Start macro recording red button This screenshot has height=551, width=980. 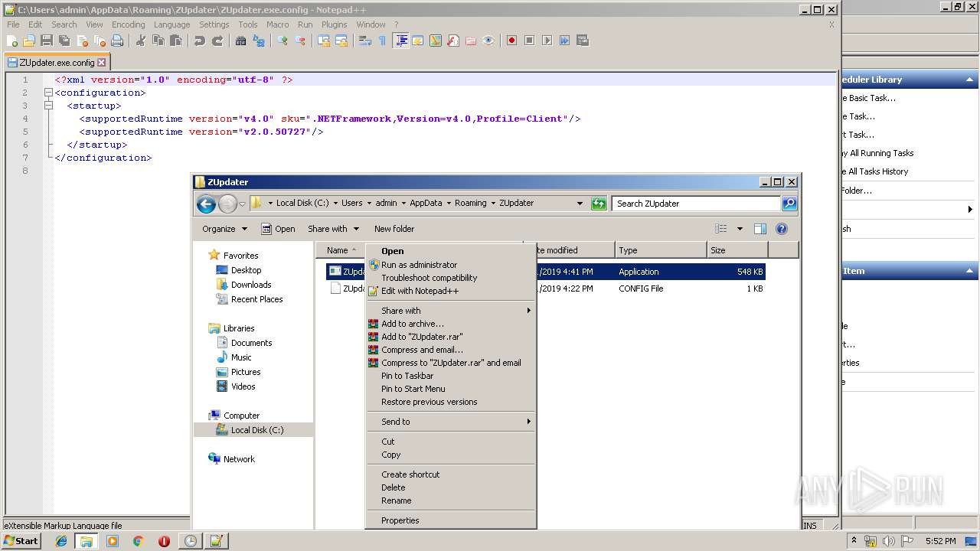511,41
